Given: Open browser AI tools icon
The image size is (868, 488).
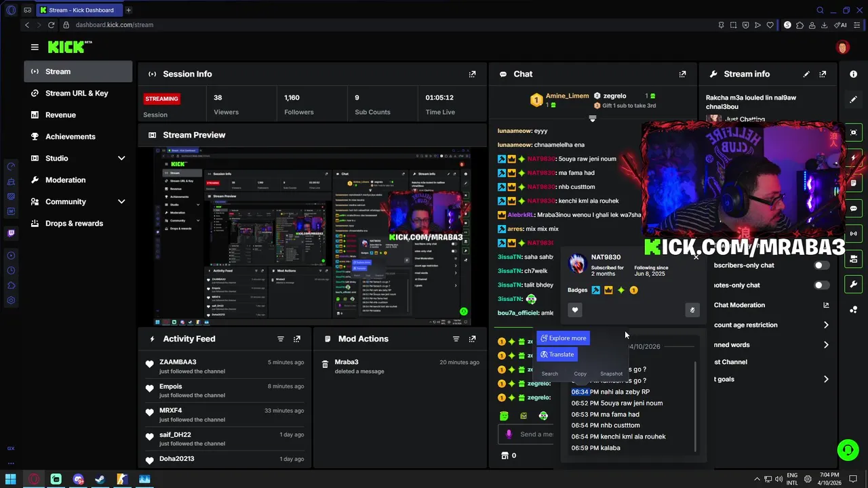Looking at the screenshot, I should (842, 25).
